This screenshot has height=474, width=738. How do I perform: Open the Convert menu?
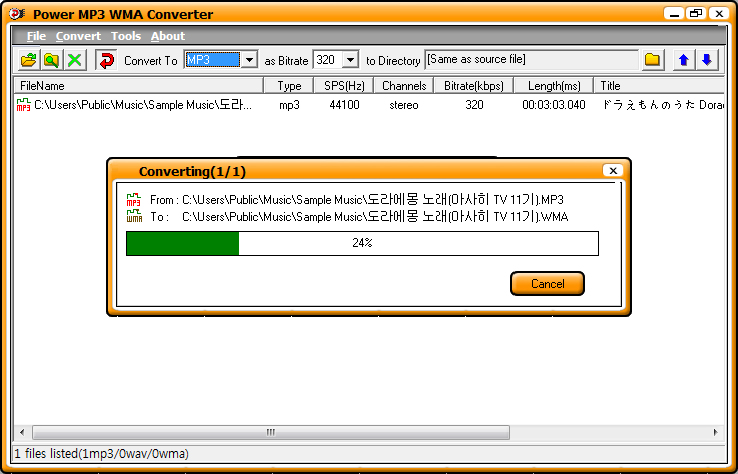[78, 36]
